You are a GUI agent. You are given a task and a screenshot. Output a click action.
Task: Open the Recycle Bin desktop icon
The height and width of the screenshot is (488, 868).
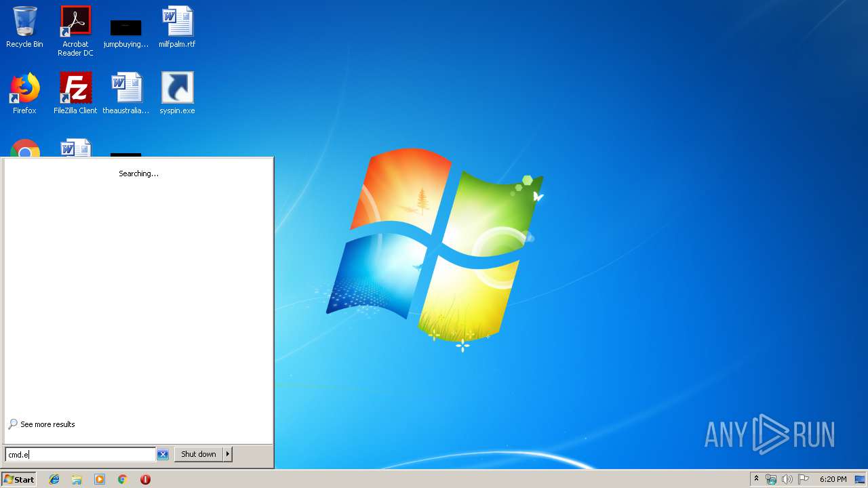tap(24, 27)
